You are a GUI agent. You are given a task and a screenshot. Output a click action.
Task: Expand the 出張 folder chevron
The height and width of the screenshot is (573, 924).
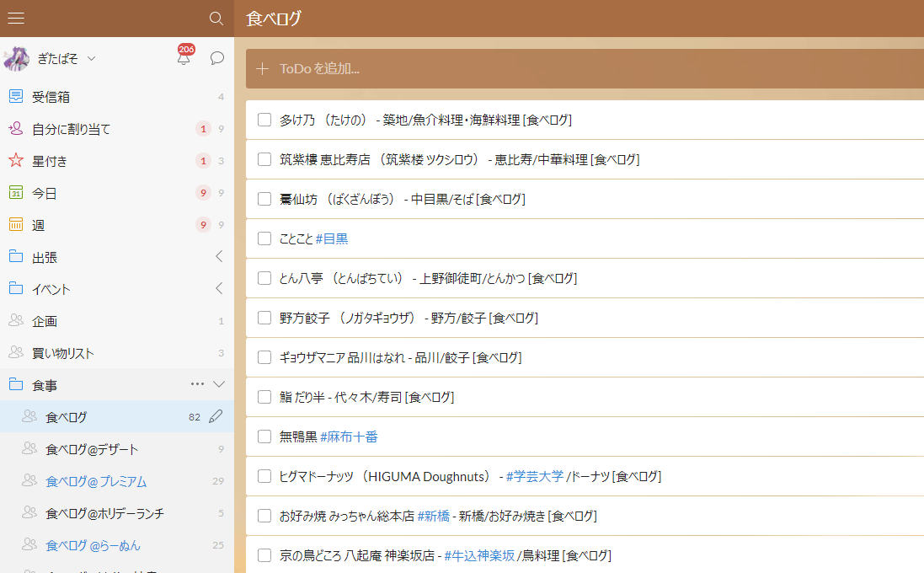[219, 256]
